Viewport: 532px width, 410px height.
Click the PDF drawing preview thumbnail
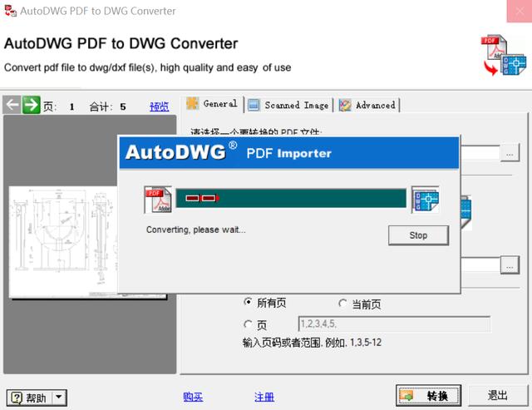point(63,242)
